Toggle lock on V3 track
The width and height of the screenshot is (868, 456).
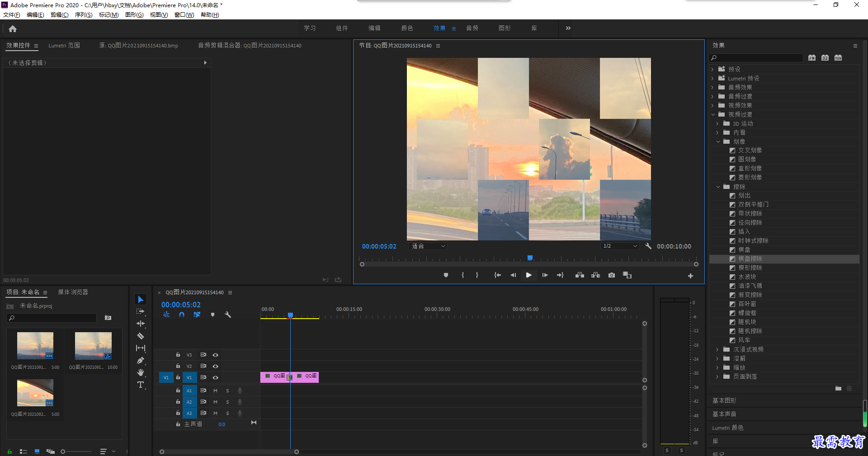[x=178, y=355]
